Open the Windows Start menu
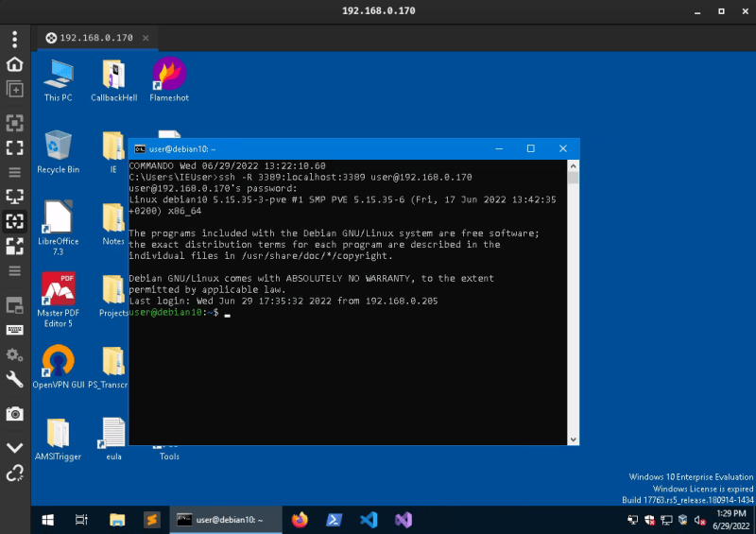 click(48, 520)
